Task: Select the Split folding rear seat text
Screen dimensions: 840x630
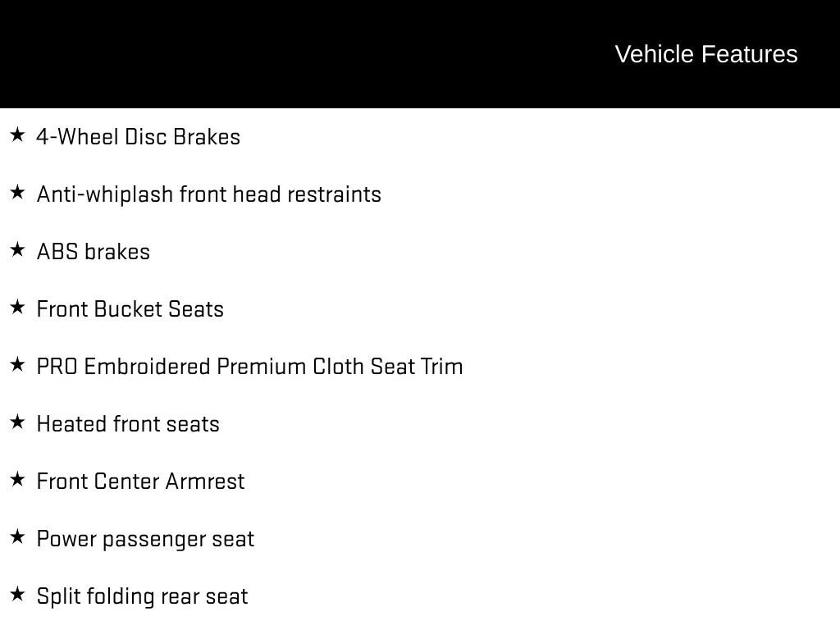Action: pos(142,596)
